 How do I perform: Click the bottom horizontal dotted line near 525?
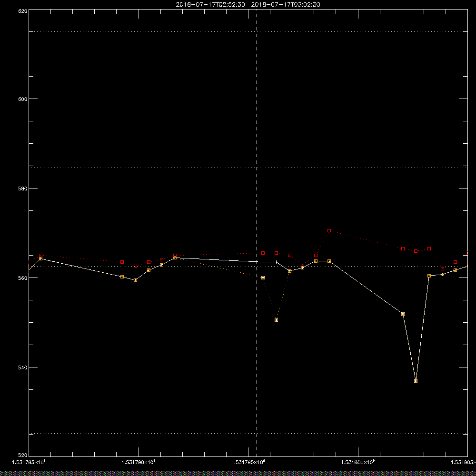tap(248, 434)
